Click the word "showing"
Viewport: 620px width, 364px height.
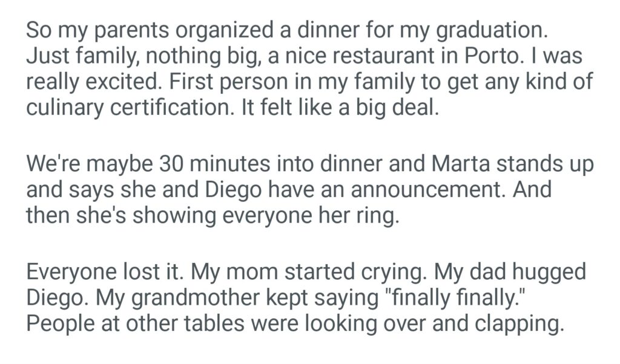pyautogui.click(x=163, y=216)
